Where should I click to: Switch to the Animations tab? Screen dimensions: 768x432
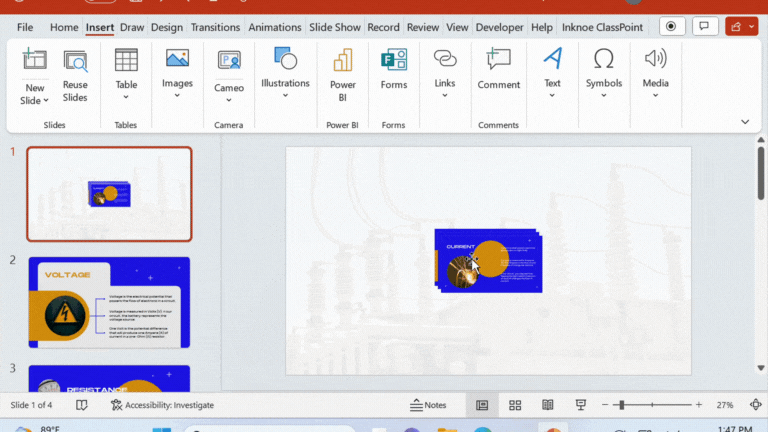click(x=275, y=27)
